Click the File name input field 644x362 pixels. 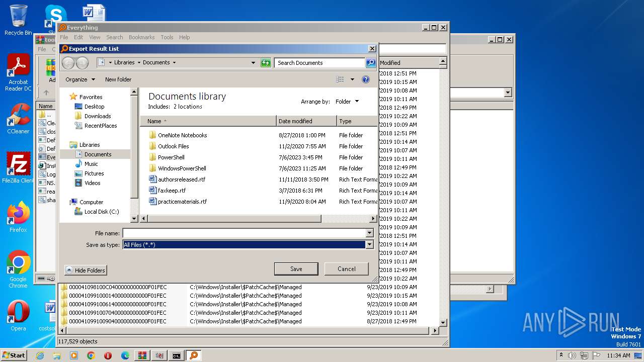click(x=244, y=233)
